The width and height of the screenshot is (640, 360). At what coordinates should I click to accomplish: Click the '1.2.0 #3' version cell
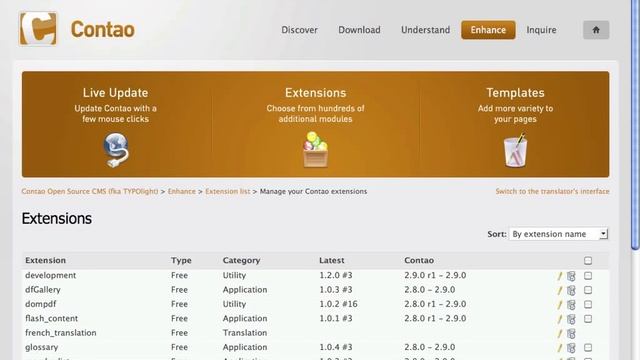[x=336, y=275]
